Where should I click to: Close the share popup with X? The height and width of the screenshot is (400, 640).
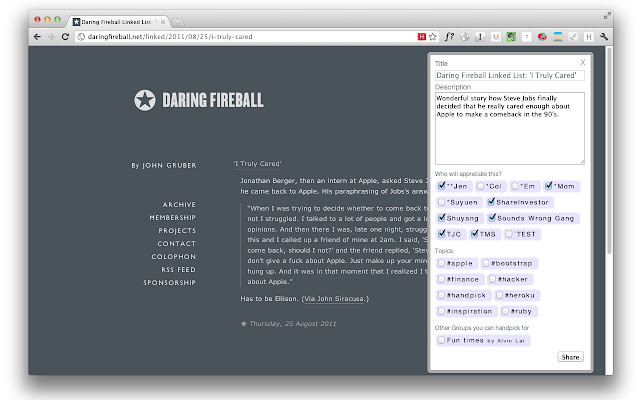tap(582, 62)
